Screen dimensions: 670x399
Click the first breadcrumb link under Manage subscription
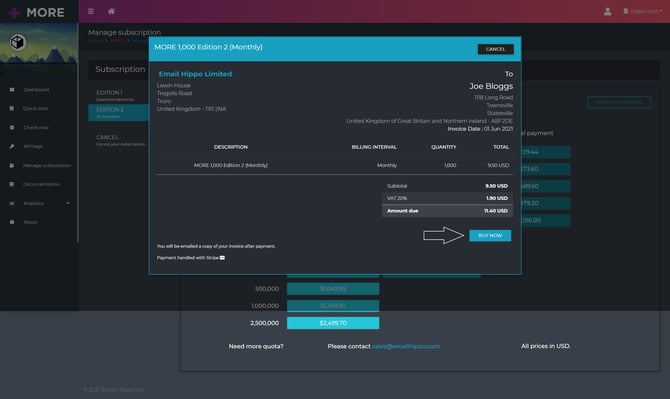point(96,41)
